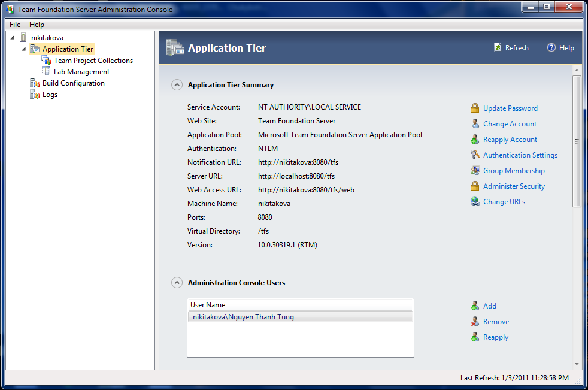Screen dimensions: 588x390
Task: Select Team Project Collections in tree
Action: point(93,60)
